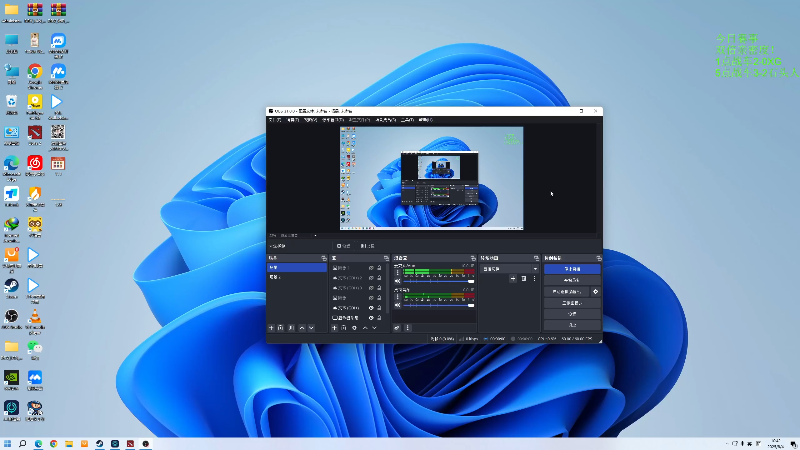Toggle lock on fifth source row

379,308
